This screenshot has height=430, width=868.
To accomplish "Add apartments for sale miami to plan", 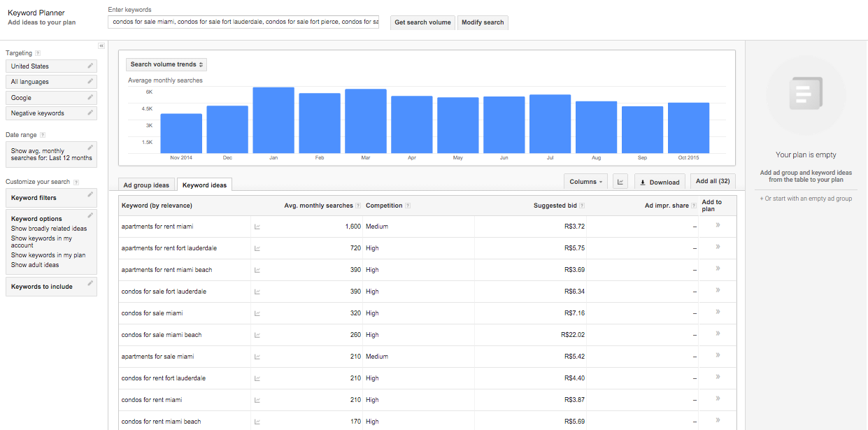I will pos(718,355).
